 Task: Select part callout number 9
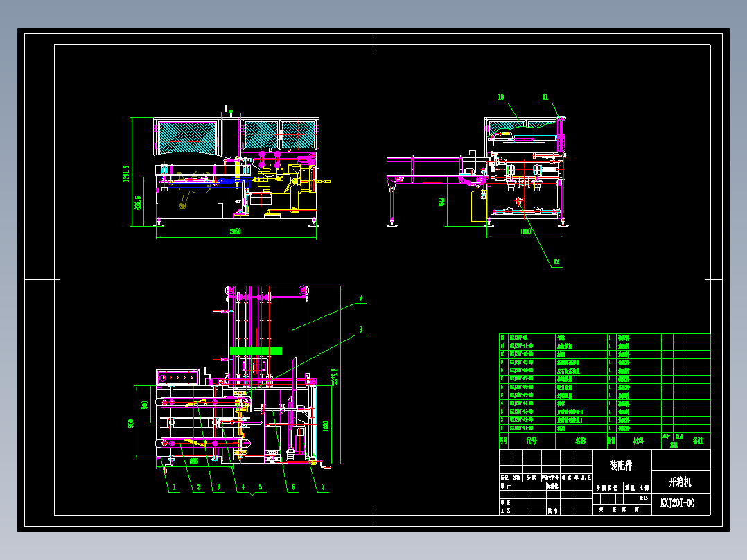tap(360, 298)
